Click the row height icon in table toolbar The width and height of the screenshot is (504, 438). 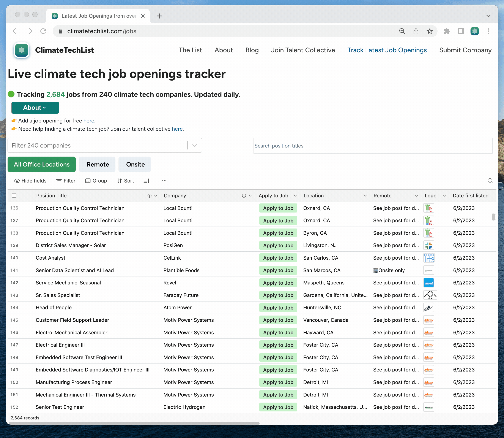click(146, 181)
